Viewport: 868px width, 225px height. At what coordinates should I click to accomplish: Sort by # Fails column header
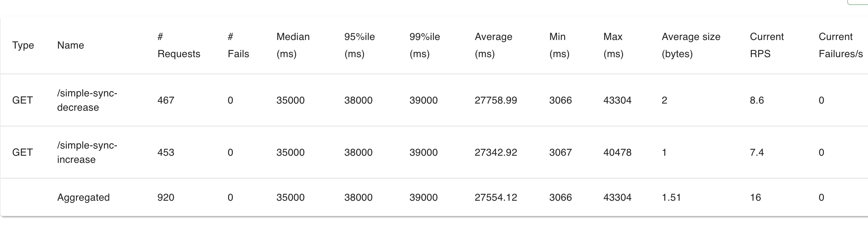coord(238,45)
